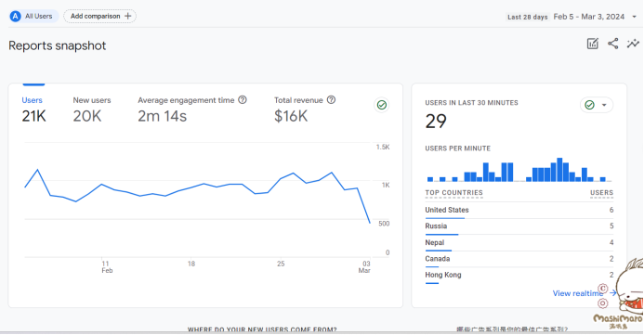Image resolution: width=644 pixels, height=335 pixels.
Task: Click the plus icon on Add comparison
Action: pyautogui.click(x=127, y=16)
